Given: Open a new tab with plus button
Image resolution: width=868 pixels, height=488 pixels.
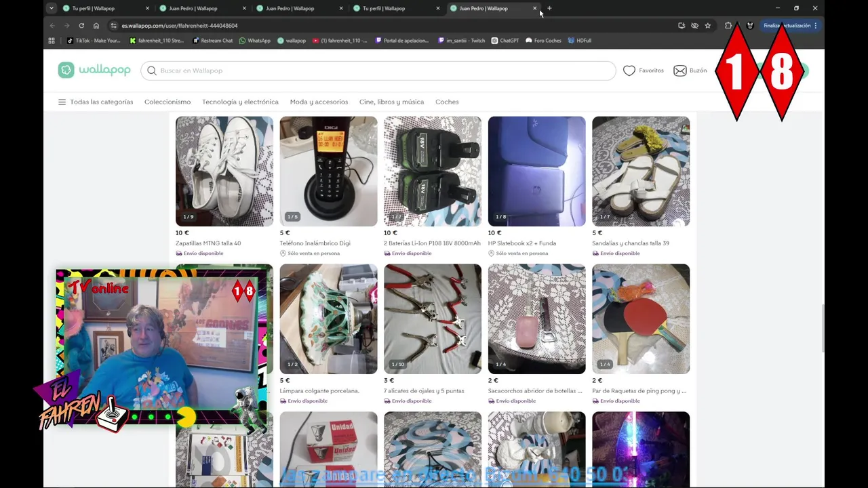Looking at the screenshot, I should click(x=549, y=8).
